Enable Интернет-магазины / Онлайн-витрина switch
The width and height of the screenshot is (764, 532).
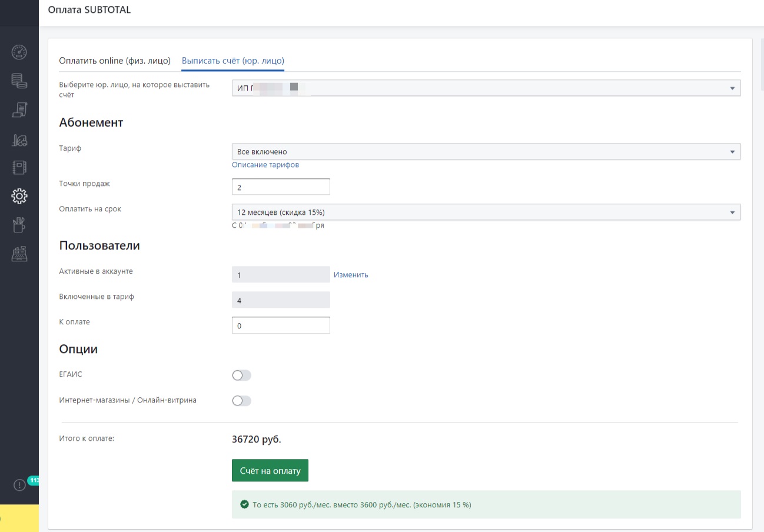click(241, 401)
